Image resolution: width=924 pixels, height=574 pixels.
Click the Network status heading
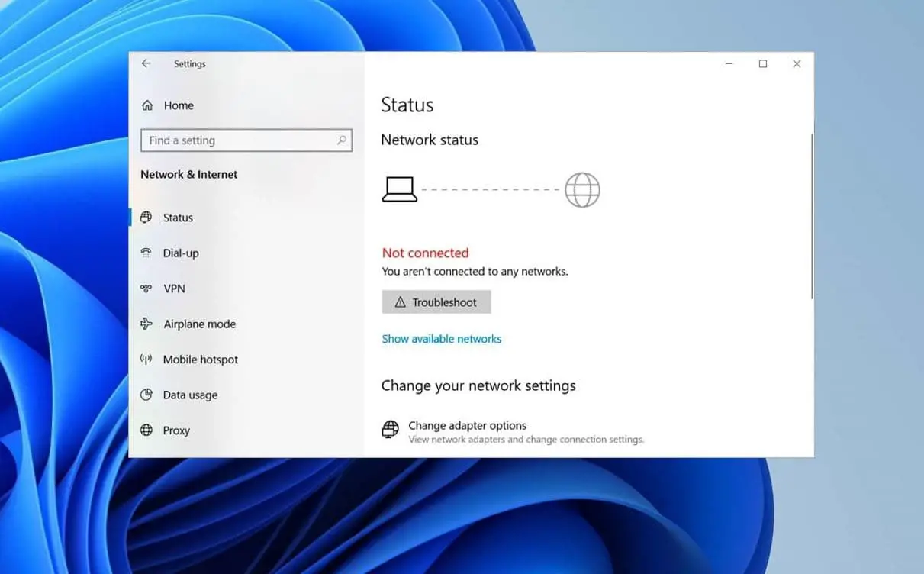[430, 140]
